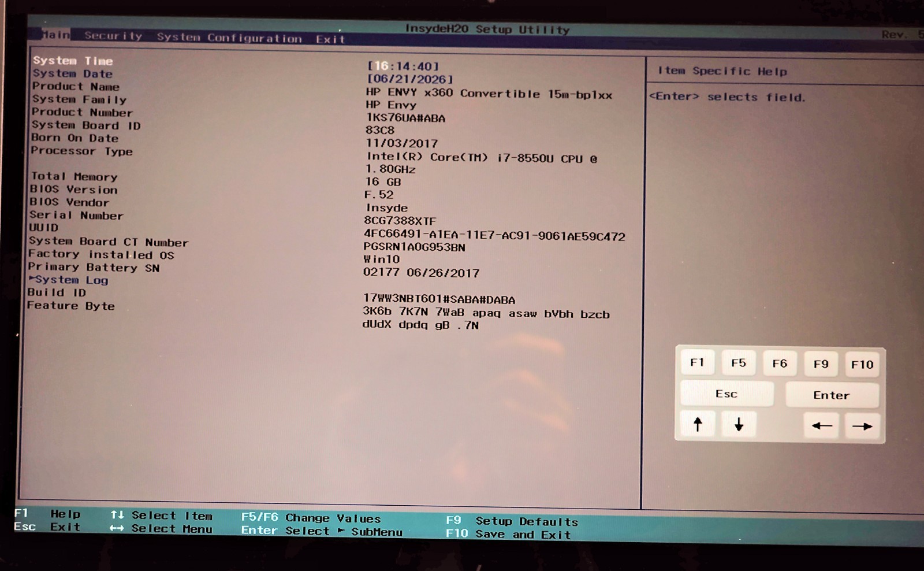
Task: Tap the on-screen Enter key
Action: [x=832, y=395]
